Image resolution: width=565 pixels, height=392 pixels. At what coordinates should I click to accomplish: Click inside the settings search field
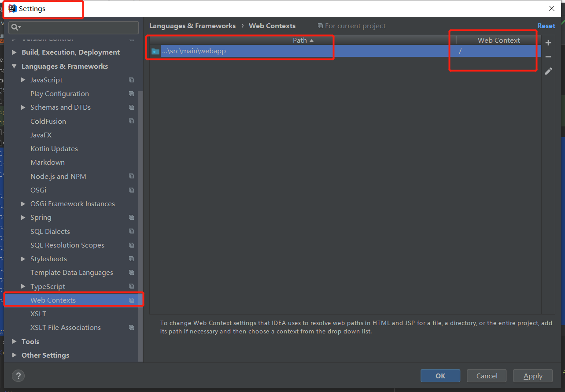(x=73, y=27)
